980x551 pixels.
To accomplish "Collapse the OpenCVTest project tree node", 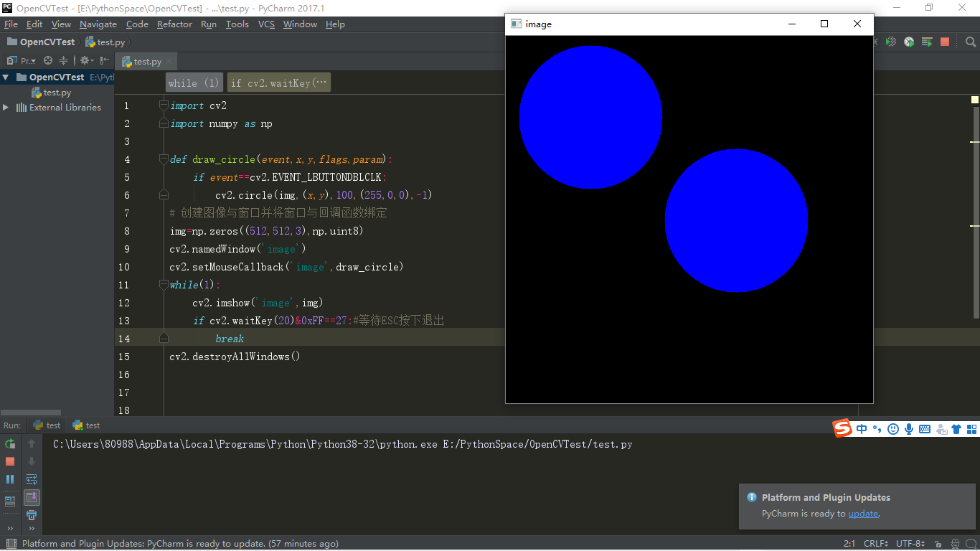I will (6, 77).
